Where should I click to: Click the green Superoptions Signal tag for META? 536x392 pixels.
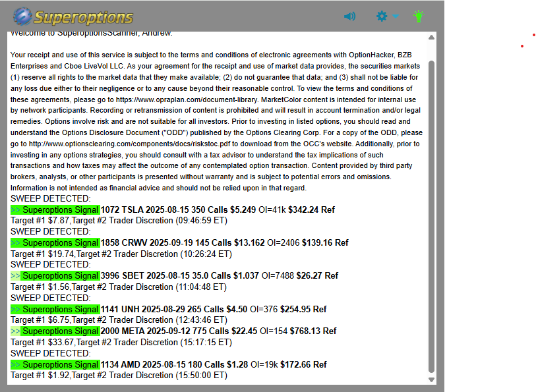[55, 331]
